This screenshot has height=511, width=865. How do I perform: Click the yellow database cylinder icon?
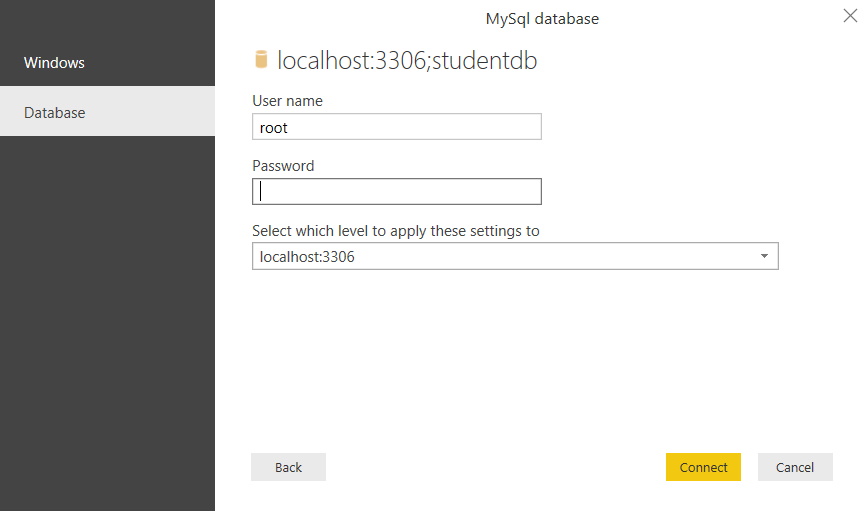point(261,60)
